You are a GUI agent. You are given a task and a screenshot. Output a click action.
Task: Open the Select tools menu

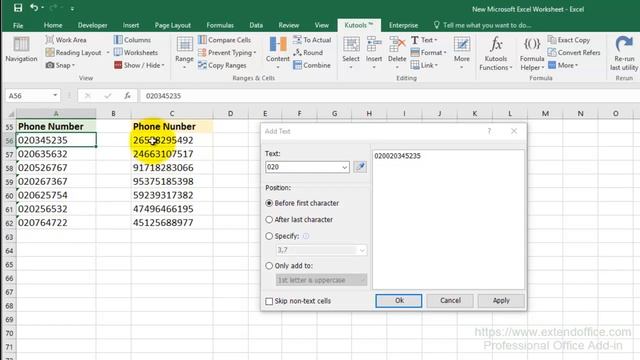point(351,52)
